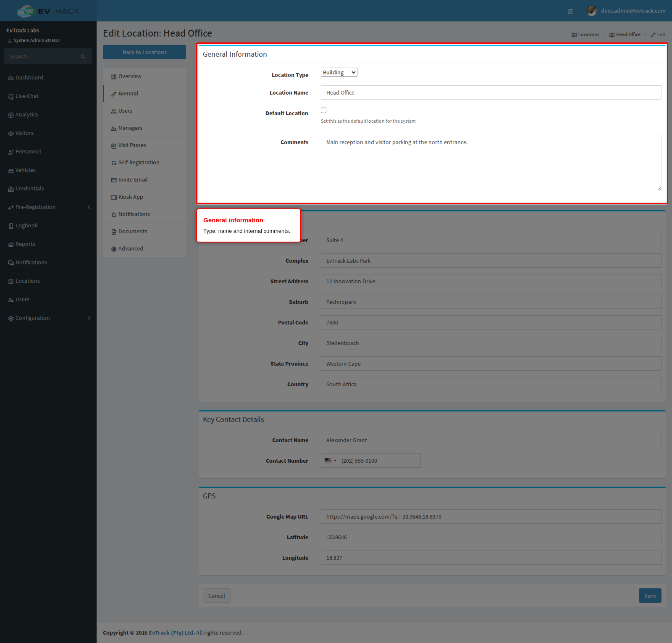Viewport: 672px width, 643px height.
Task: Open the Kiosk App tab
Action: point(144,197)
